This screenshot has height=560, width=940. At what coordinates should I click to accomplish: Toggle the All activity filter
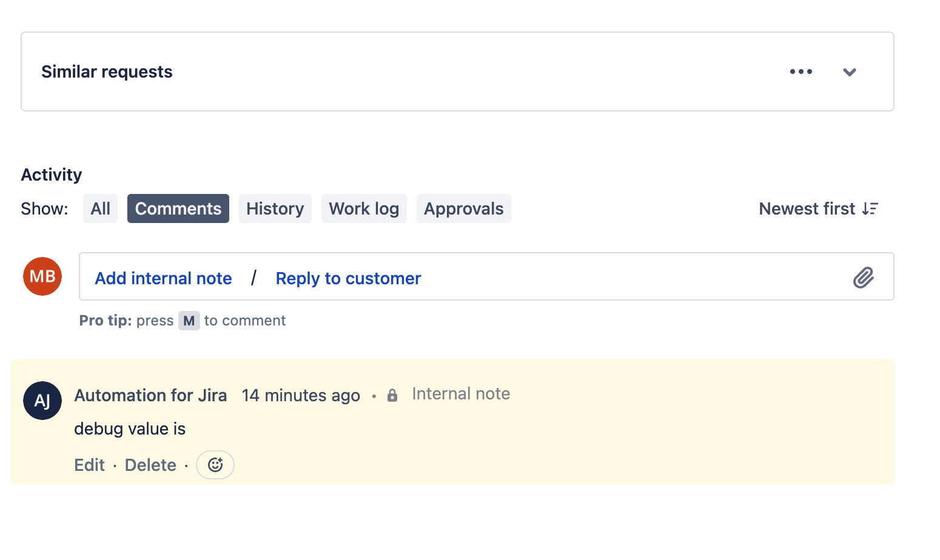[100, 208]
